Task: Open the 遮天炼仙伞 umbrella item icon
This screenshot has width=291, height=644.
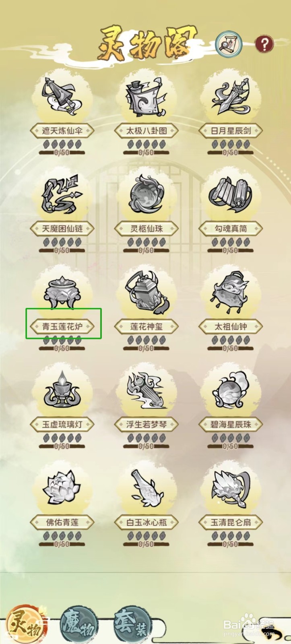Action: (x=62, y=96)
